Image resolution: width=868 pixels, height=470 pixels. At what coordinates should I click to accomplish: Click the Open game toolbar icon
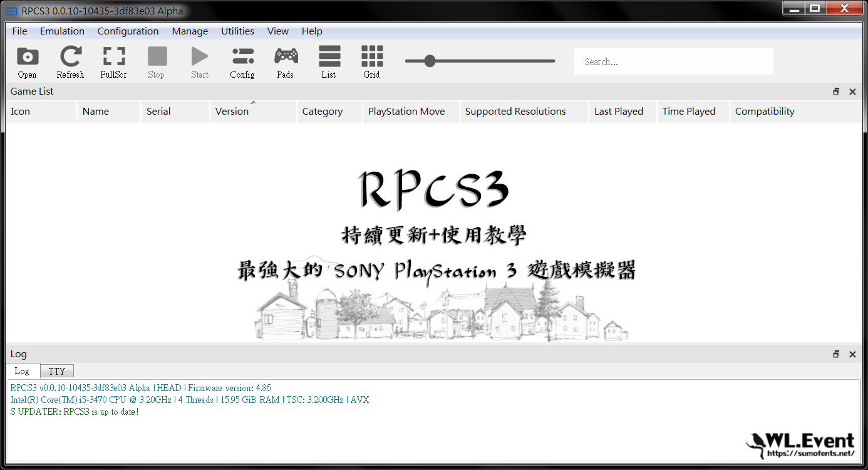tap(27, 62)
